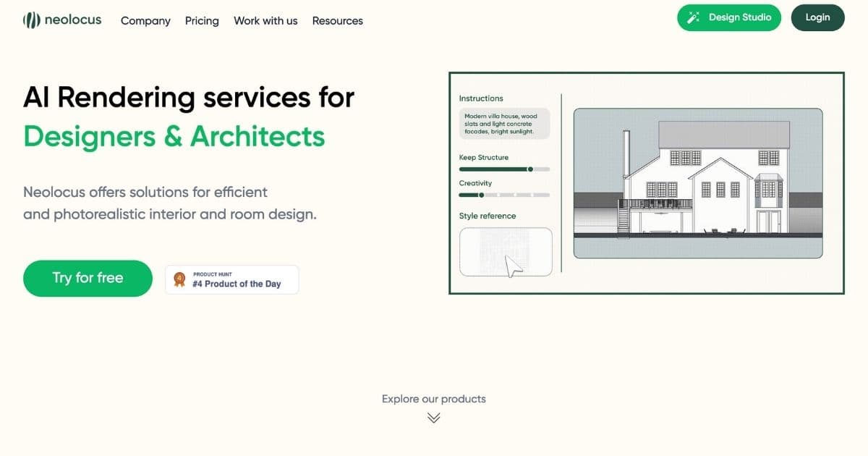Click the 'Style reference' label
Viewport: 868px width, 456px height.
point(488,216)
